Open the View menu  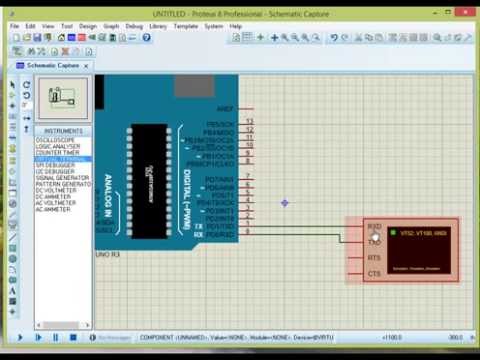48,26
